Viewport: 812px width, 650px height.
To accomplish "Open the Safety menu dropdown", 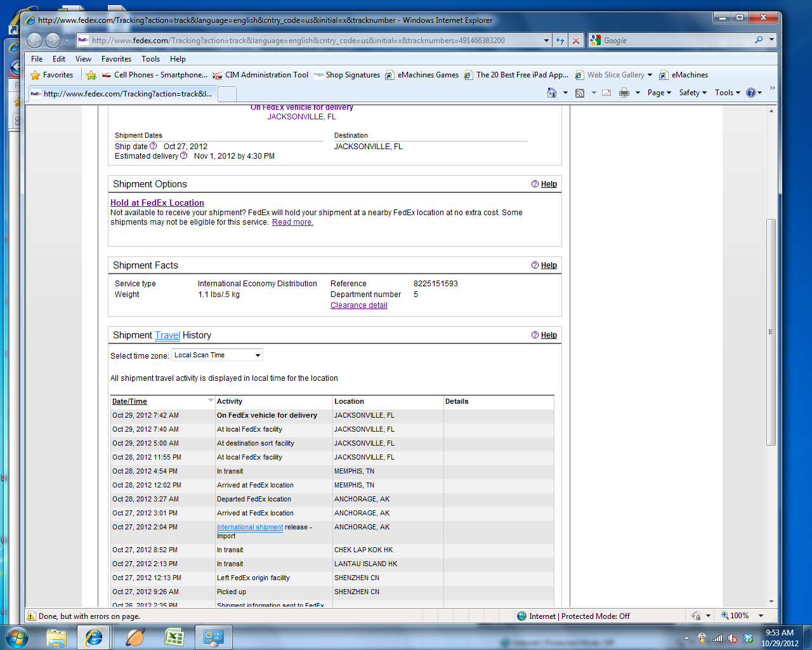I will (693, 93).
